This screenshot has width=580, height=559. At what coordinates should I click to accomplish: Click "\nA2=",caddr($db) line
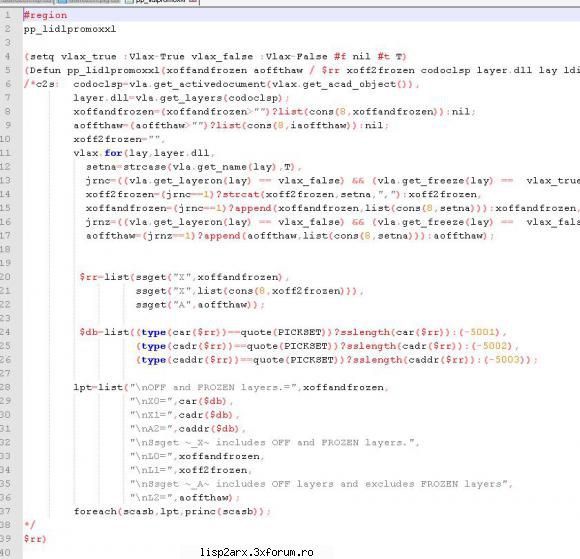click(x=188, y=429)
